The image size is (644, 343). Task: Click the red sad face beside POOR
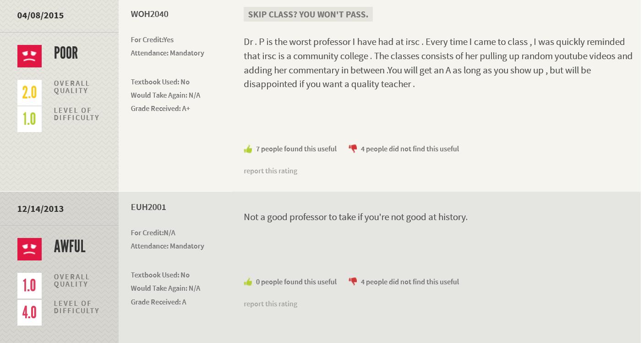[x=29, y=56]
